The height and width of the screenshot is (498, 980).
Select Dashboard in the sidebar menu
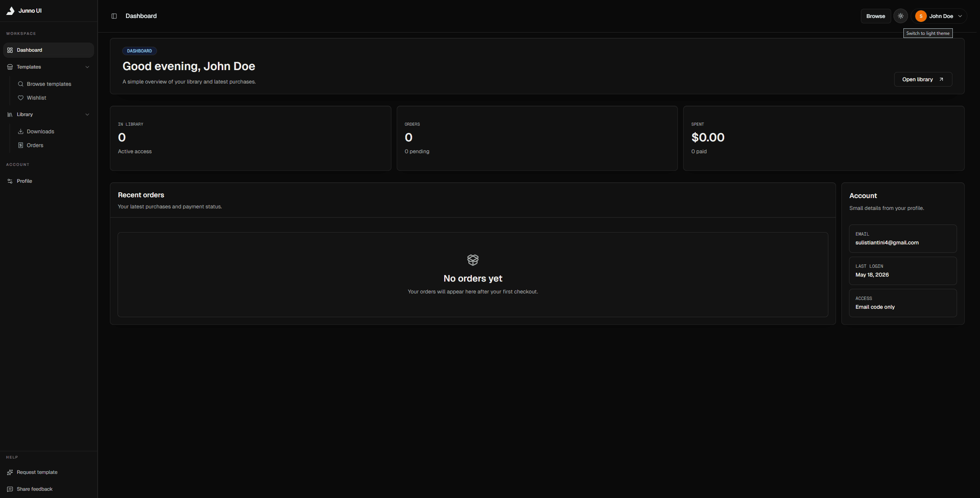click(x=49, y=50)
